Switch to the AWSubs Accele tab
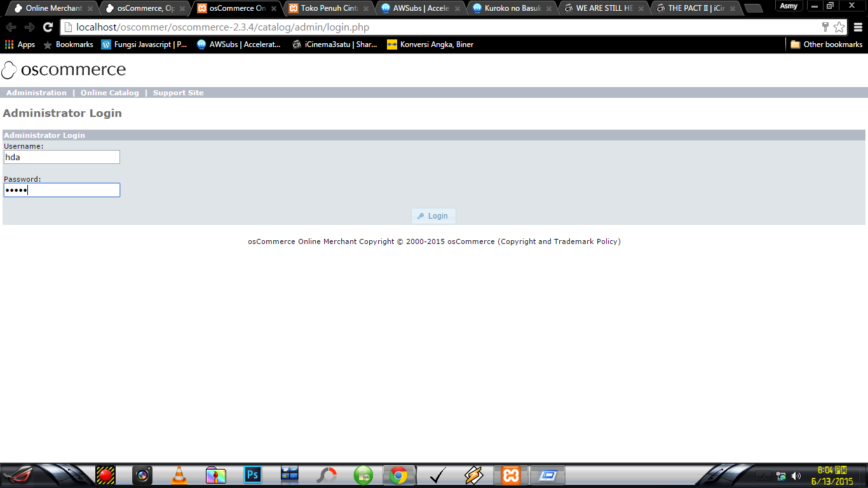The width and height of the screenshot is (868, 488). 420,8
